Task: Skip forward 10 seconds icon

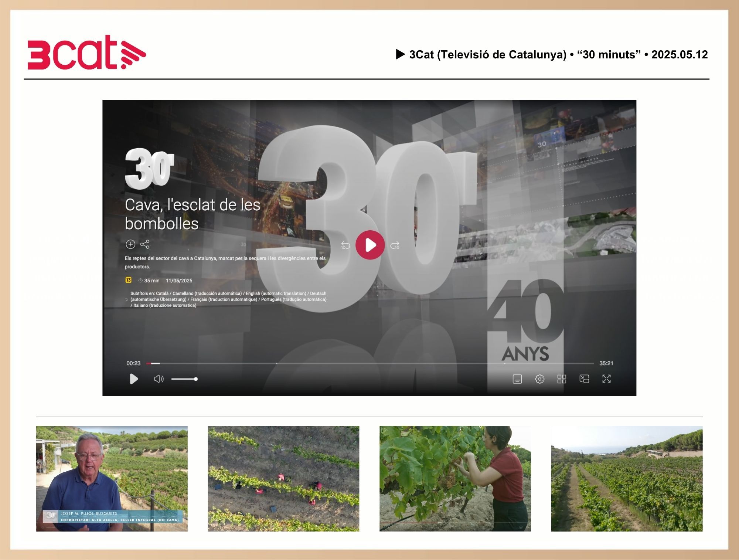Action: pyautogui.click(x=395, y=245)
